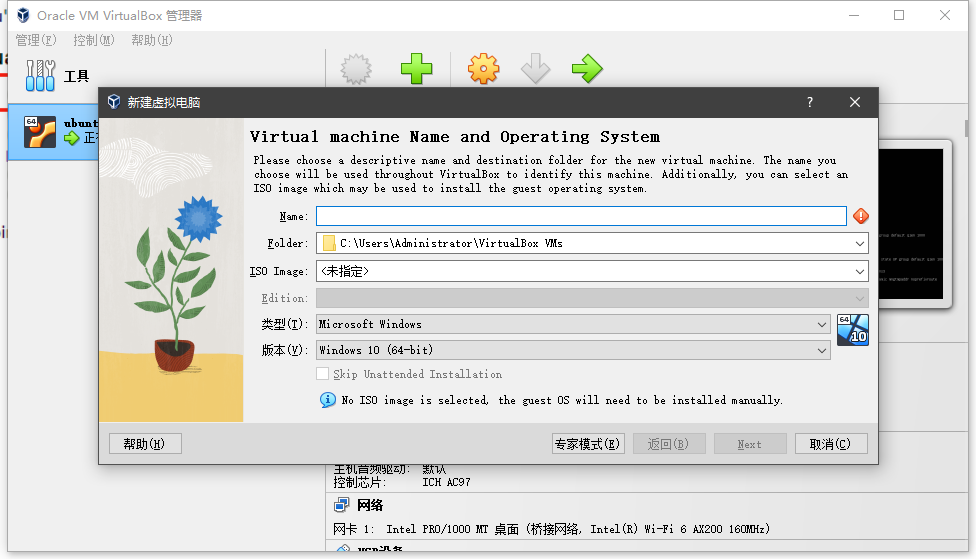Toggle Skip Unattended Installation checkbox
The image size is (976, 559).
pos(322,373)
